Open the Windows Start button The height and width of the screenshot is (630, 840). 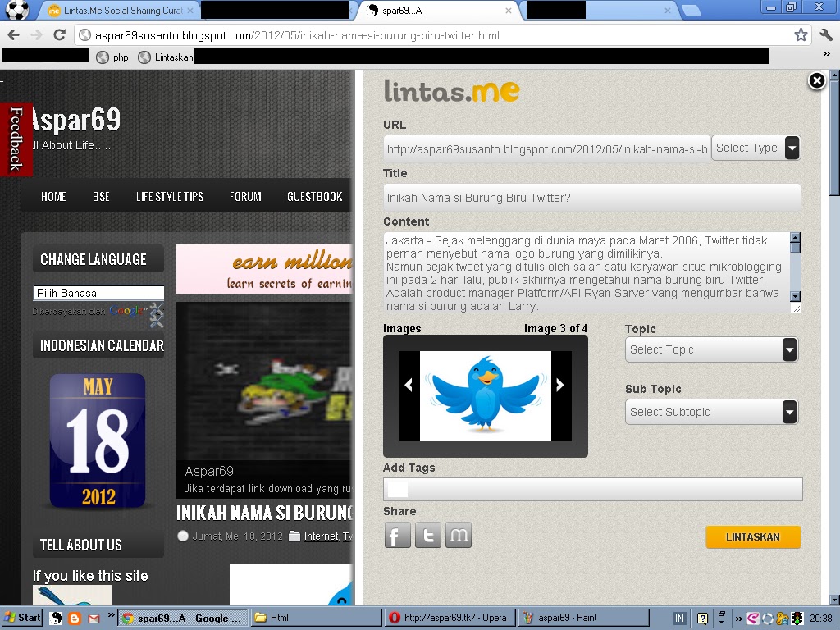(22, 618)
